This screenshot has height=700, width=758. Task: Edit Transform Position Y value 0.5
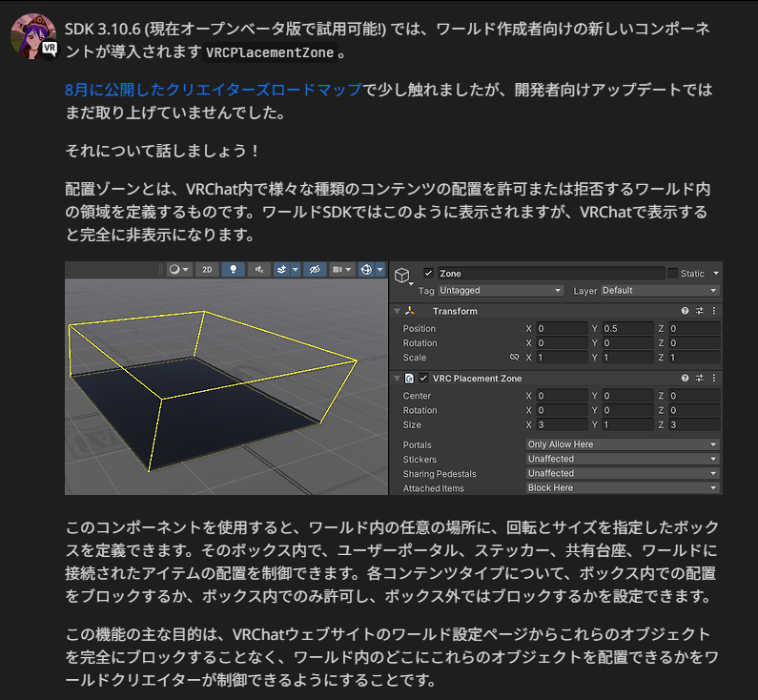pyautogui.click(x=627, y=328)
